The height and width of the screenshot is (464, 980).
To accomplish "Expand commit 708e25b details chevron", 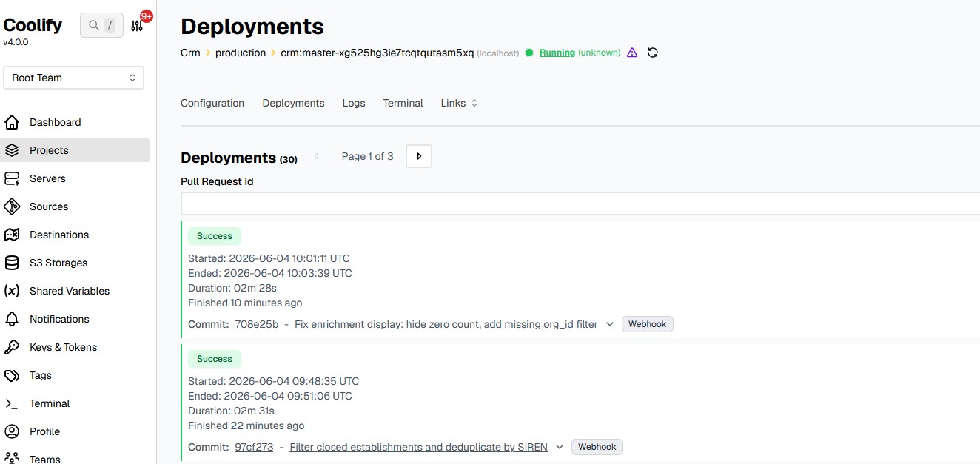I will pos(610,324).
